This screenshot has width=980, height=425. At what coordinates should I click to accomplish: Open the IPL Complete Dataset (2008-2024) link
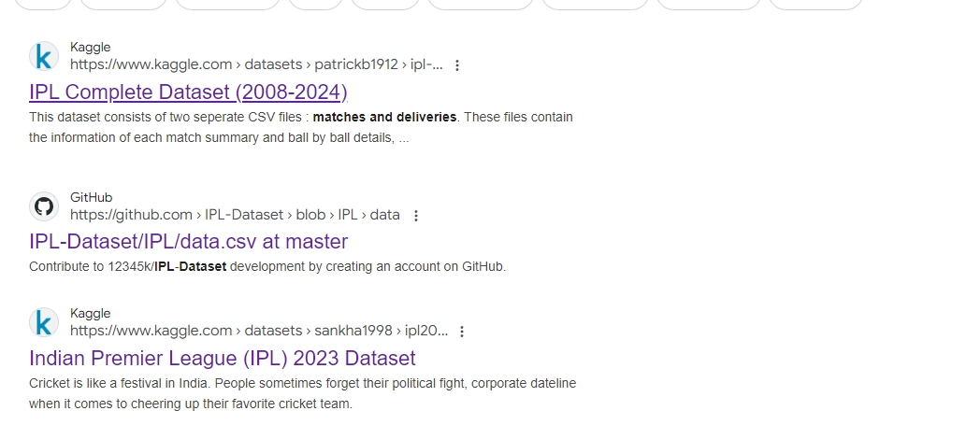pos(188,92)
